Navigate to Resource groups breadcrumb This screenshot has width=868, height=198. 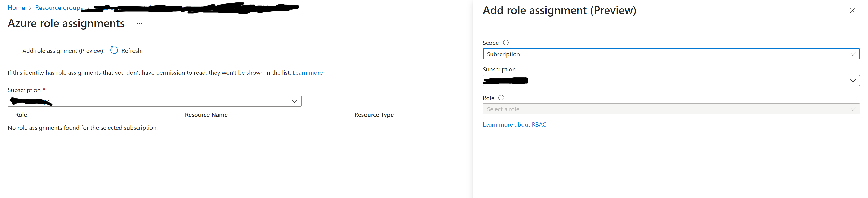59,8
